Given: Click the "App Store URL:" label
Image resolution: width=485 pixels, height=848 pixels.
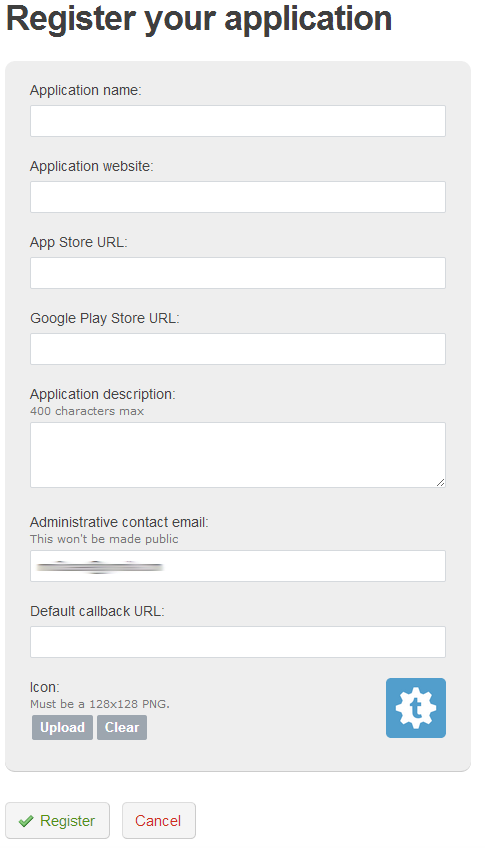Looking at the screenshot, I should [78, 242].
